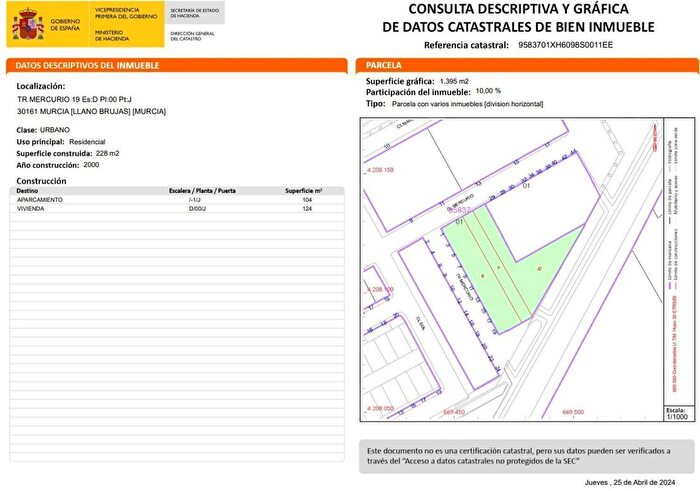Click the date 'Jueves, 25 de Abril de 2024'

tap(629, 482)
